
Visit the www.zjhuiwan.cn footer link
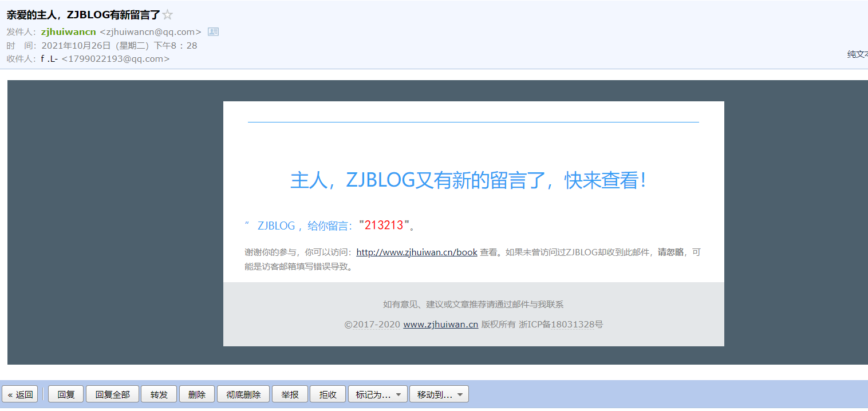tap(440, 325)
